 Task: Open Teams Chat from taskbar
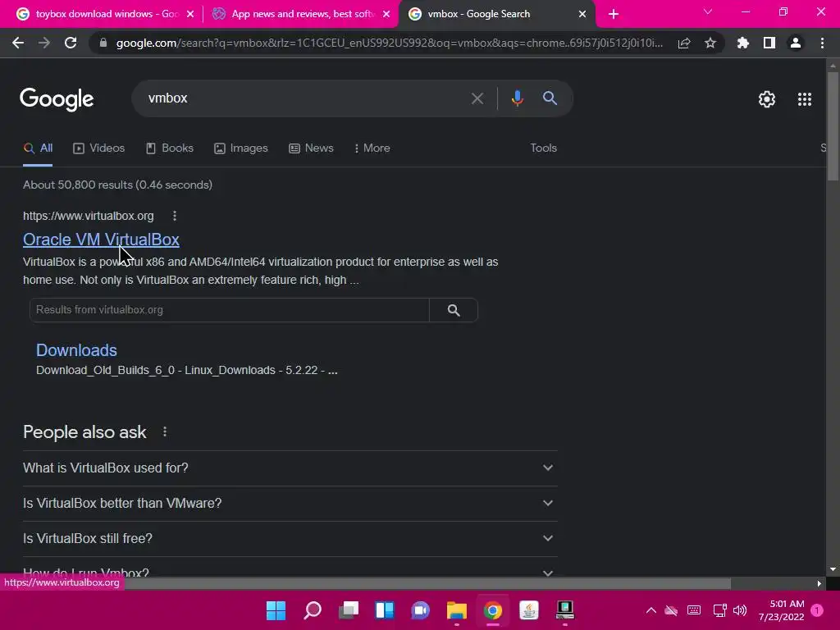(x=421, y=610)
